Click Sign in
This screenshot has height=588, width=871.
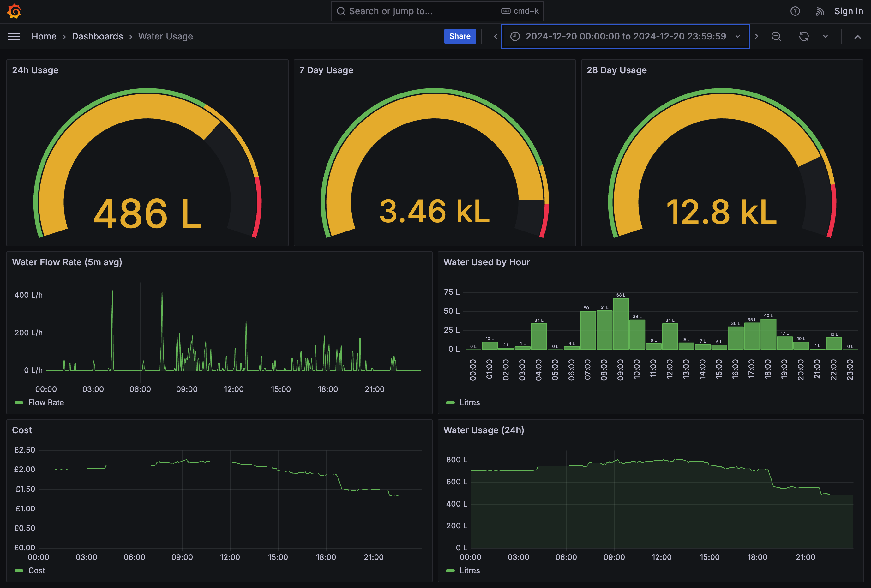click(849, 11)
